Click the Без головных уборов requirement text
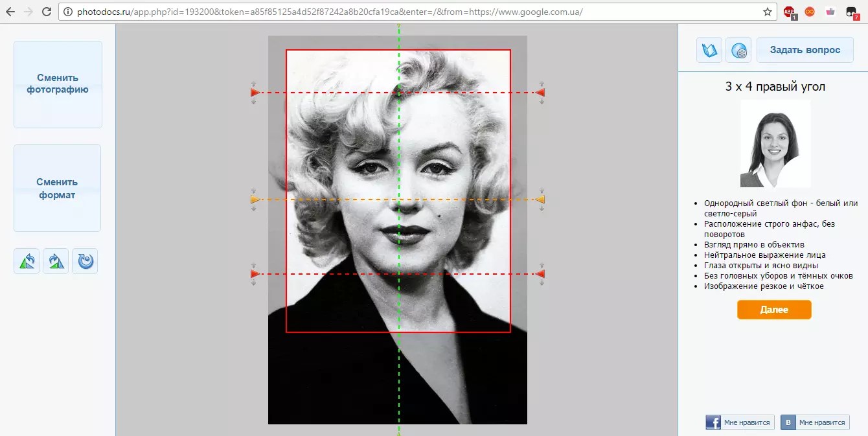This screenshot has height=436, width=868. click(779, 275)
